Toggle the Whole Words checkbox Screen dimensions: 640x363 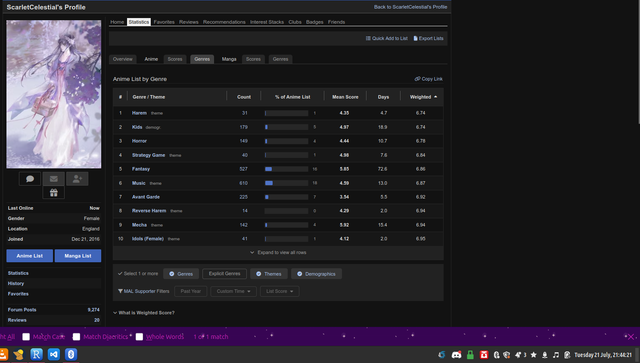tap(139, 337)
